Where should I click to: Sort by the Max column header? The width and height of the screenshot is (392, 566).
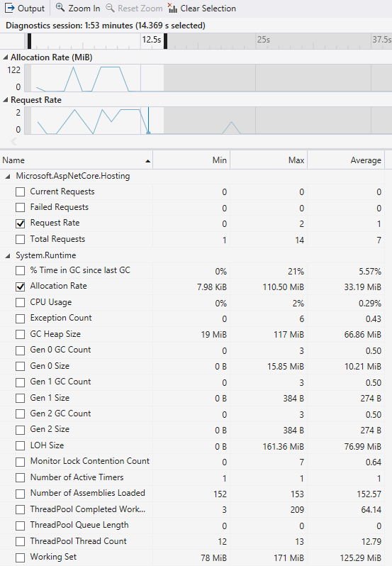click(269, 160)
